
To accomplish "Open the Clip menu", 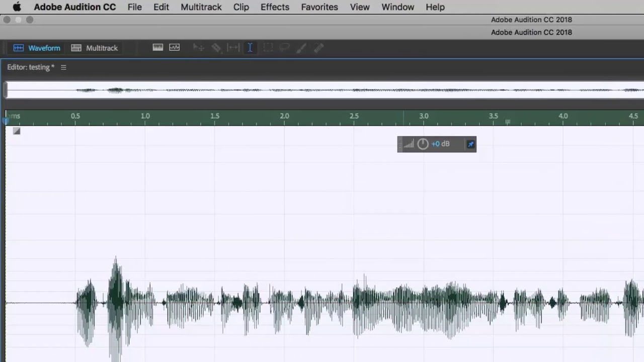I will click(x=241, y=7).
